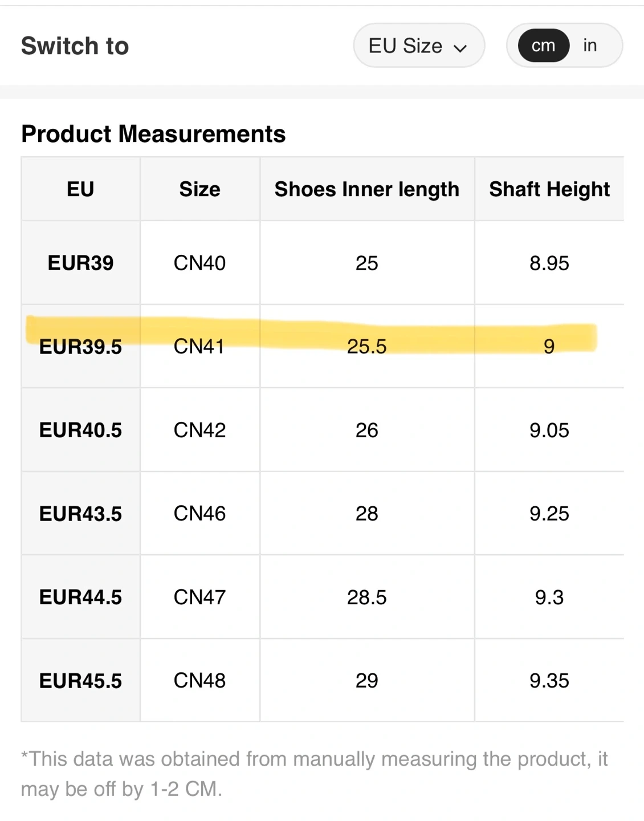Image resolution: width=644 pixels, height=821 pixels.
Task: Select the EUR44.5 size row
Action: click(80, 597)
